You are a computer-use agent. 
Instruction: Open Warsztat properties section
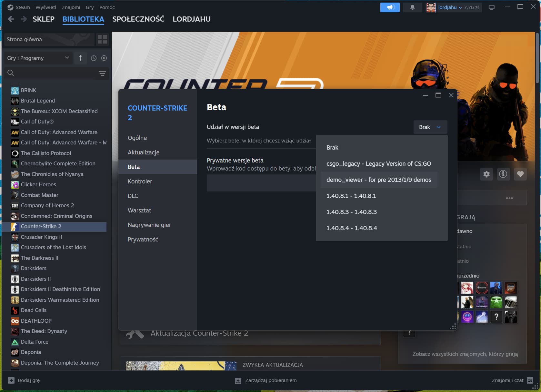(x=158, y=211)
